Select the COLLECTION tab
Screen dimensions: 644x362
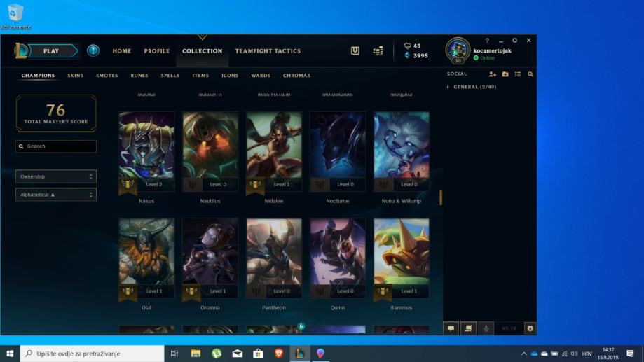[x=202, y=51]
